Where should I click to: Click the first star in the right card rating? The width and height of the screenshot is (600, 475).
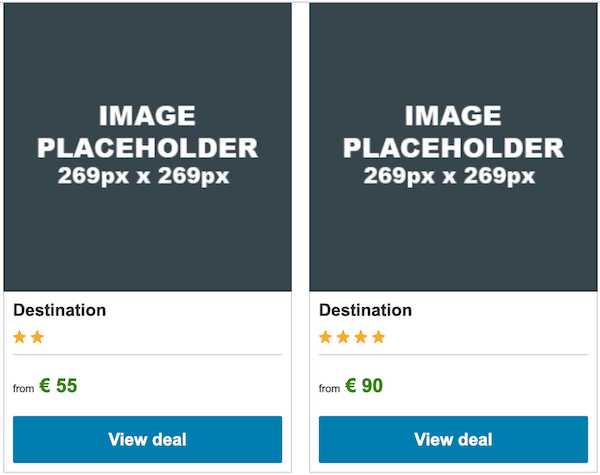coord(326,337)
